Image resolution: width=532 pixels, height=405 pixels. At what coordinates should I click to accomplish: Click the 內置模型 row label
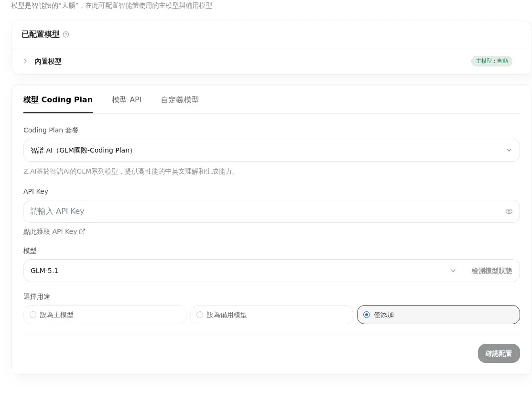pos(48,62)
